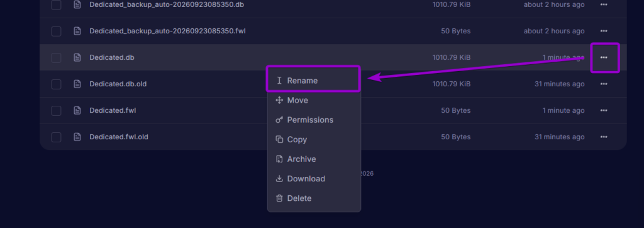The height and width of the screenshot is (228, 644).
Task: Tick the Dedicated.db checkbox
Action: pos(56,57)
